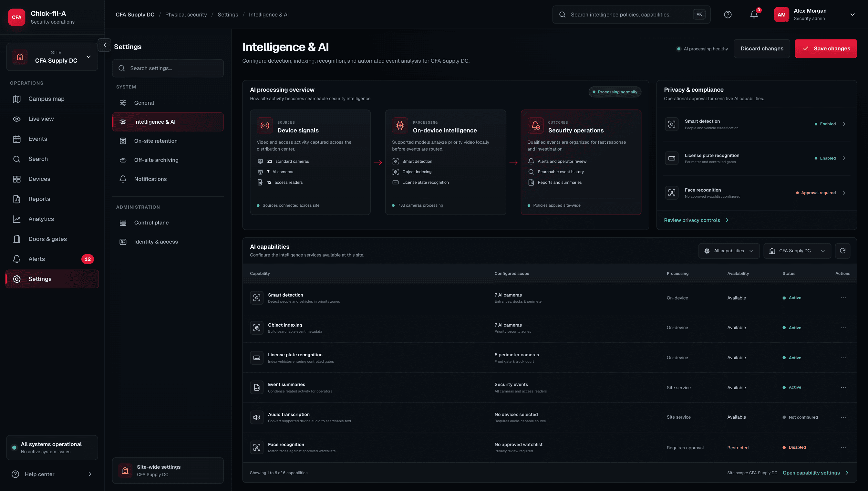
Task: Open Analytics from the sidebar
Action: pos(52,219)
